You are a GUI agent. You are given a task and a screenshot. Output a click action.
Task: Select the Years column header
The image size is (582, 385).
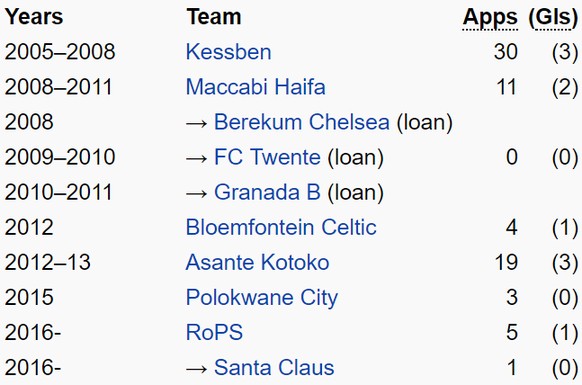(x=34, y=17)
